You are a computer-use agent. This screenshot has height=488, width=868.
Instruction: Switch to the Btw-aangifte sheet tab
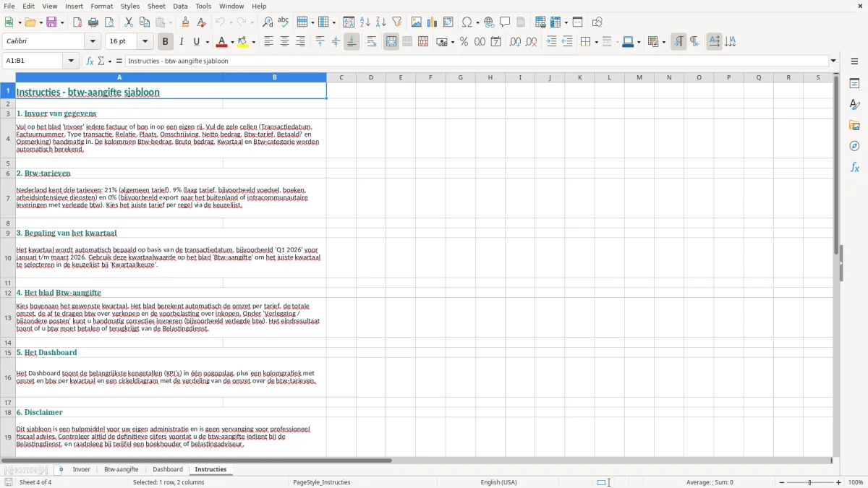pyautogui.click(x=121, y=469)
